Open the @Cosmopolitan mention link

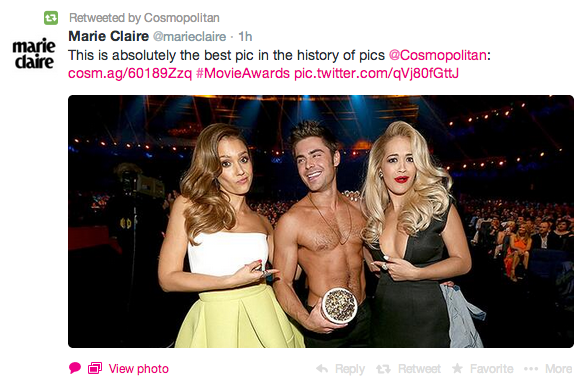tap(438, 55)
